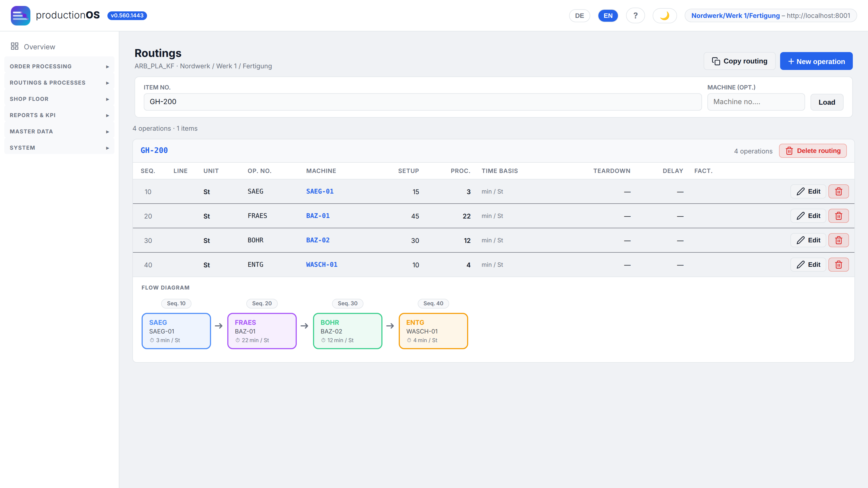Click the Load button

[x=826, y=102]
